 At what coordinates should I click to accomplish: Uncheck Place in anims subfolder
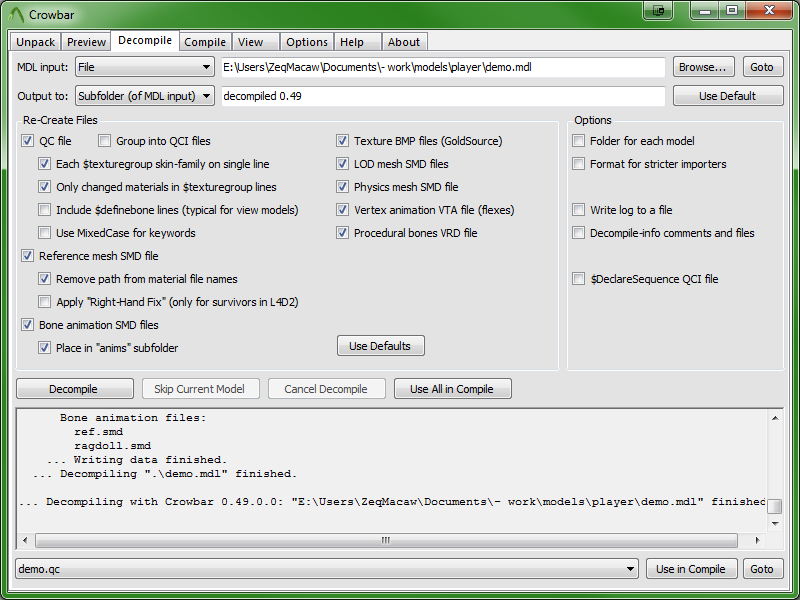point(44,347)
